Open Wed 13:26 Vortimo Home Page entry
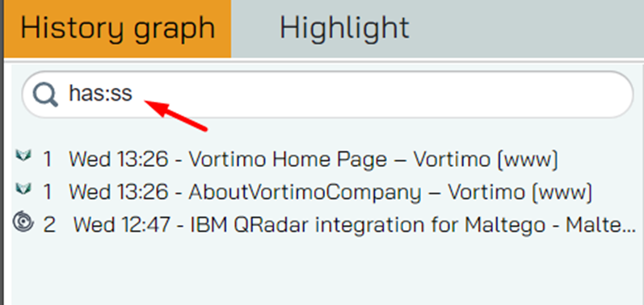 [314, 160]
